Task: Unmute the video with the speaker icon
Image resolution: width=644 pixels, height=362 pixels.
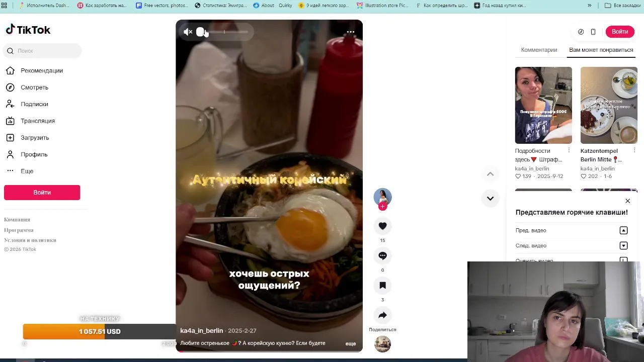Action: (x=188, y=32)
